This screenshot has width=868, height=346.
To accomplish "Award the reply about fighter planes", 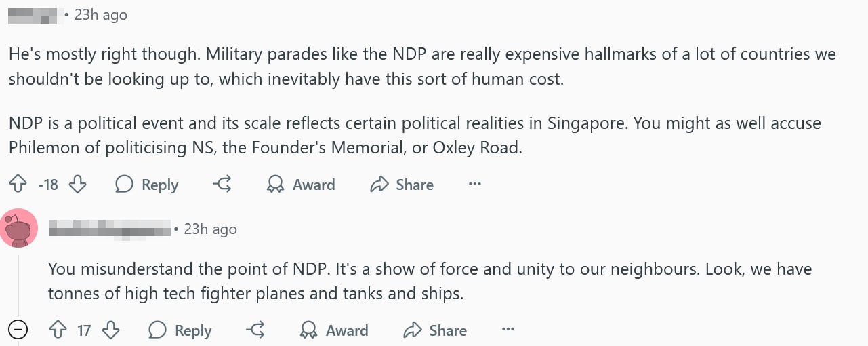I will 334,330.
